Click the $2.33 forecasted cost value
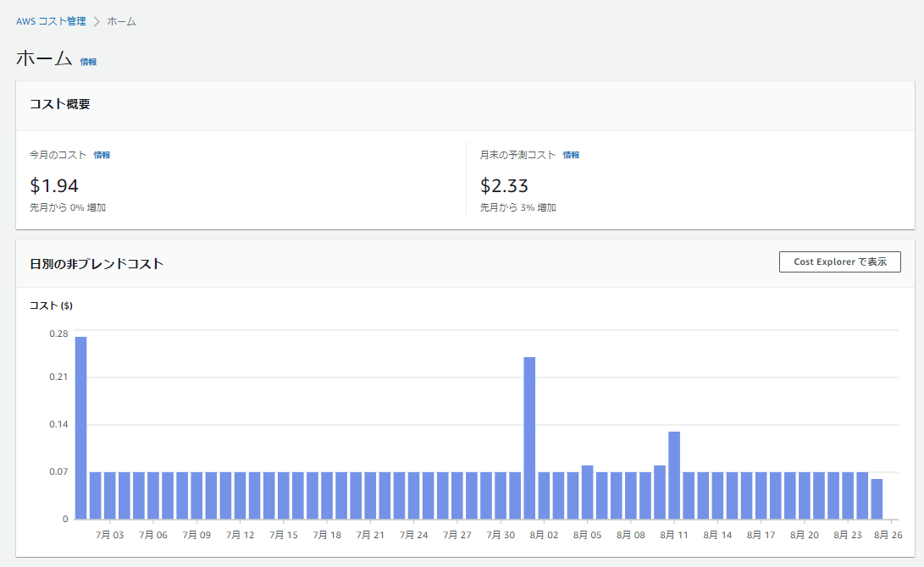The image size is (924, 567). point(504,185)
